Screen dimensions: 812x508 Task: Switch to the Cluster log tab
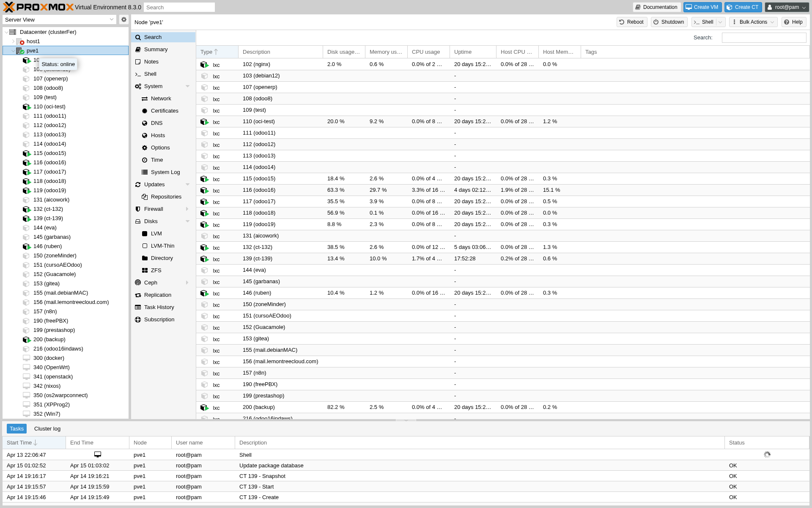pyautogui.click(x=47, y=429)
